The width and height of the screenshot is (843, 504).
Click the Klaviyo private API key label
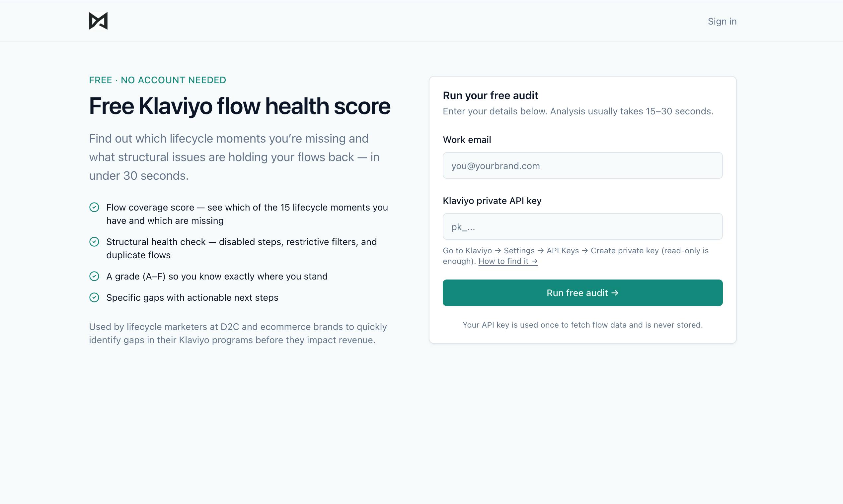tap(492, 201)
